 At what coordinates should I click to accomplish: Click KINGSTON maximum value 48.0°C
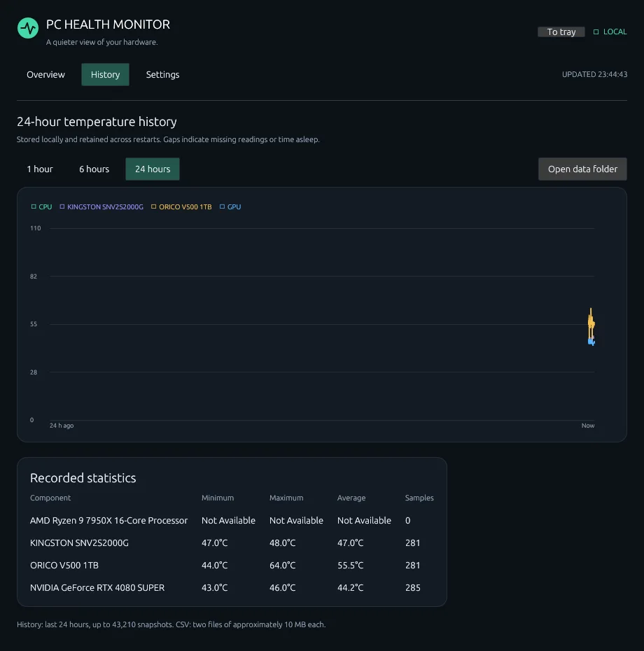point(282,543)
